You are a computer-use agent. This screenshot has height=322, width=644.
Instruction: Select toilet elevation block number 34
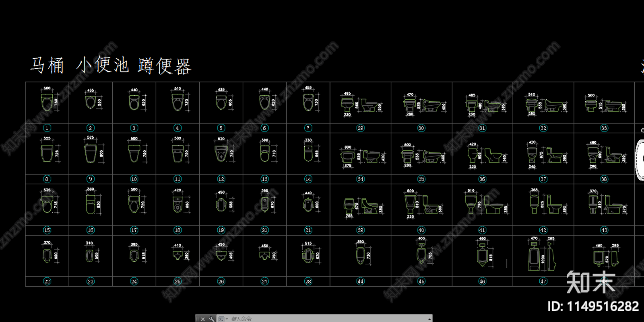coord(360,156)
